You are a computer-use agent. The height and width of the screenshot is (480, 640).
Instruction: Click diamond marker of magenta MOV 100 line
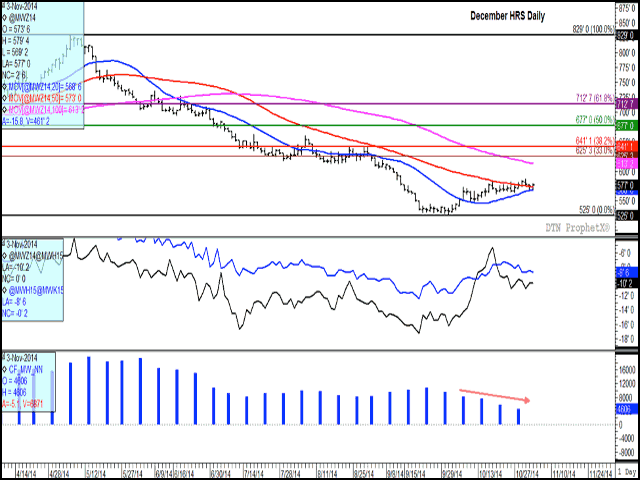point(4,109)
